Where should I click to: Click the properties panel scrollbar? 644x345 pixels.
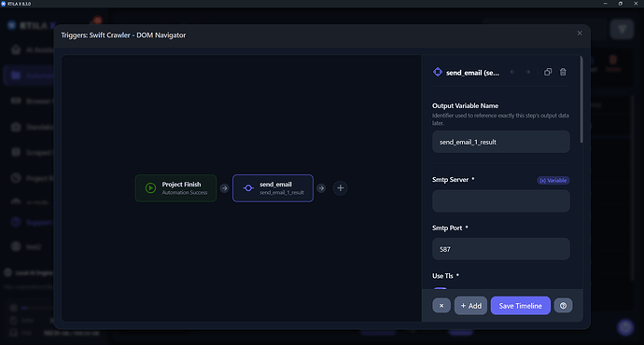click(x=581, y=100)
